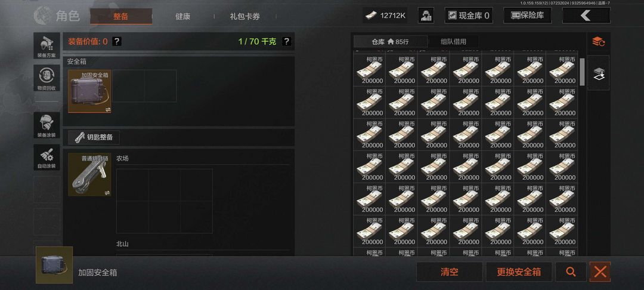Click the warehouse vertical scrollbar handle
This screenshot has height=290, width=644.
pos(582,72)
